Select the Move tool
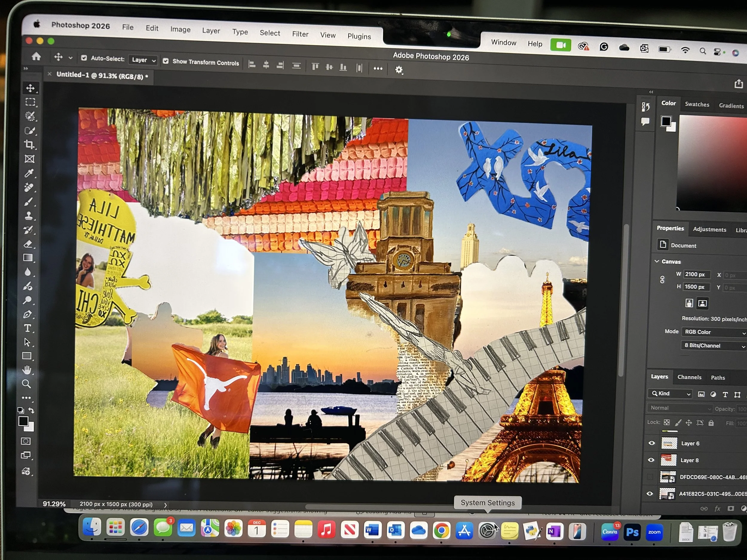This screenshot has width=747, height=560. (x=31, y=88)
